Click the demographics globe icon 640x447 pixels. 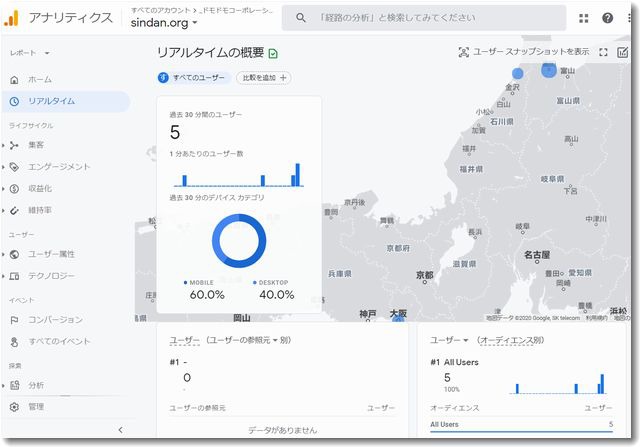pos(14,254)
